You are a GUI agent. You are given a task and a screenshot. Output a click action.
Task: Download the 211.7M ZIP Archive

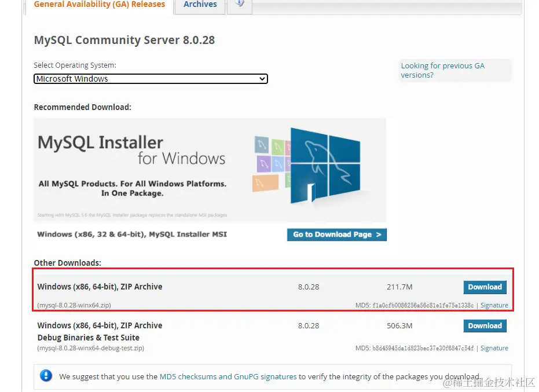[485, 287]
